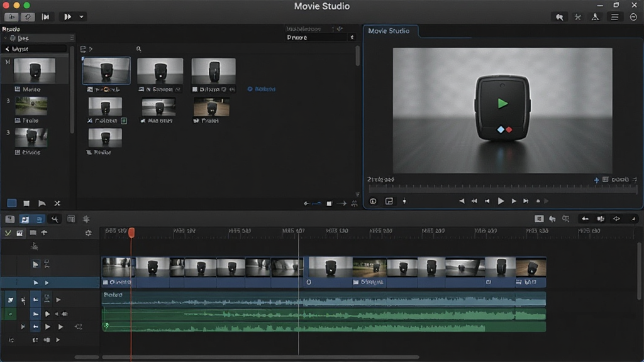Click the search magnifier in the media browser
Viewport: 644px width, 362px height.
click(139, 49)
